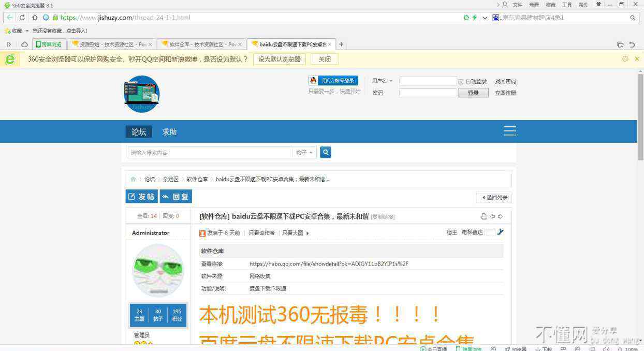Click the forum home breadcrumb icon
Viewport: 644px width, 351px height.
tap(133, 179)
